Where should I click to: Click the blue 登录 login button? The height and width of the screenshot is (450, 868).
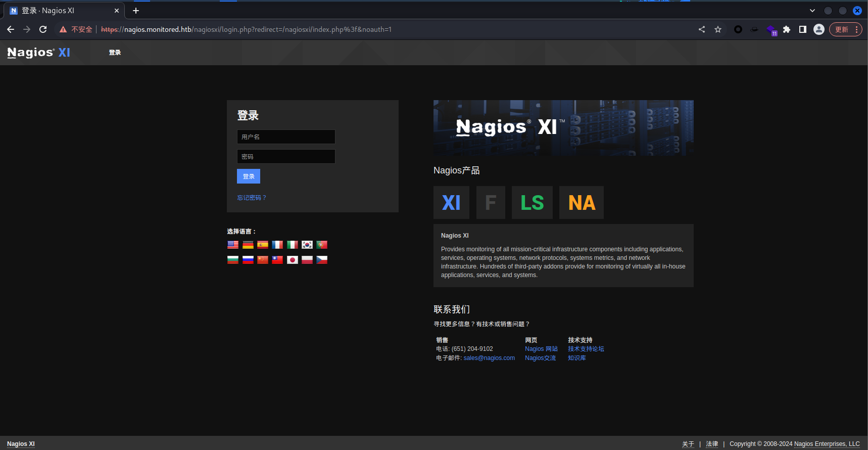249,176
